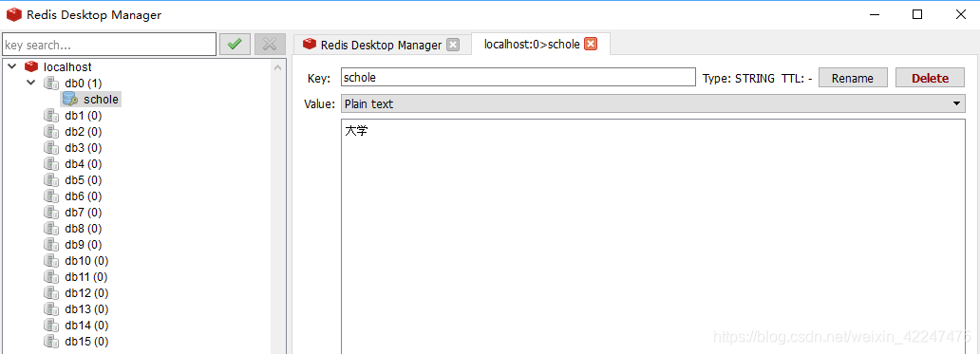
Task: Click the db10 database icon
Action: [51, 261]
